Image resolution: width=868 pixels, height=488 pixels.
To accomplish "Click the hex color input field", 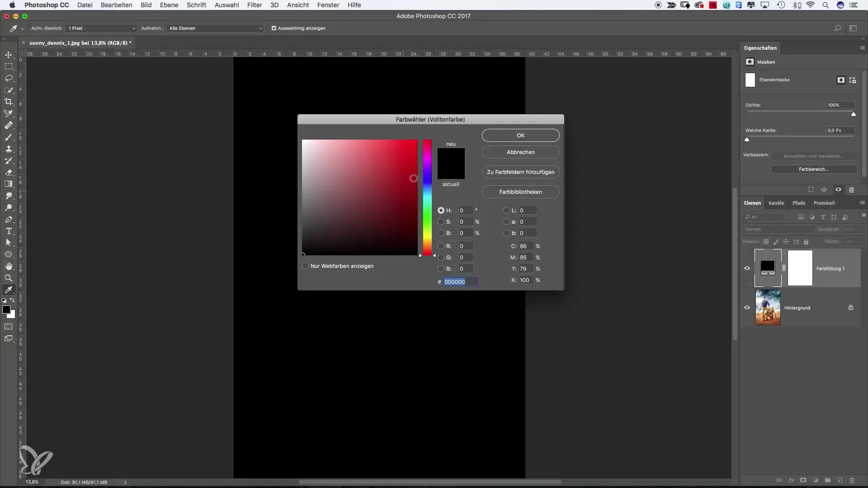I will 461,282.
